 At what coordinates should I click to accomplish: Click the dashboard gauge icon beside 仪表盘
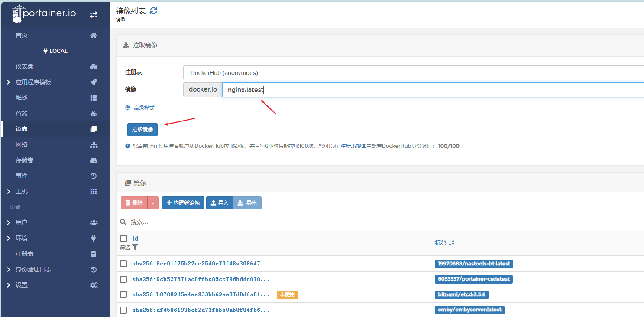94,67
